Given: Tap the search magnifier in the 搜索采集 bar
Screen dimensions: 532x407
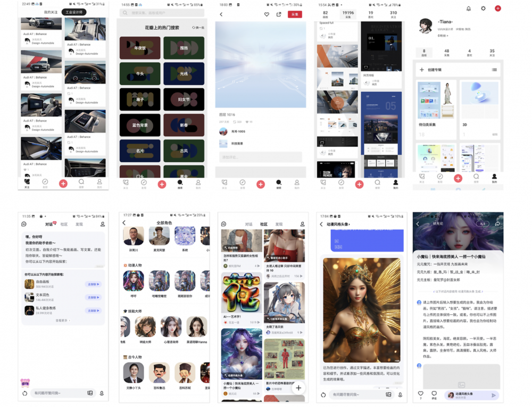Looking at the screenshot, I should coord(126,12).
